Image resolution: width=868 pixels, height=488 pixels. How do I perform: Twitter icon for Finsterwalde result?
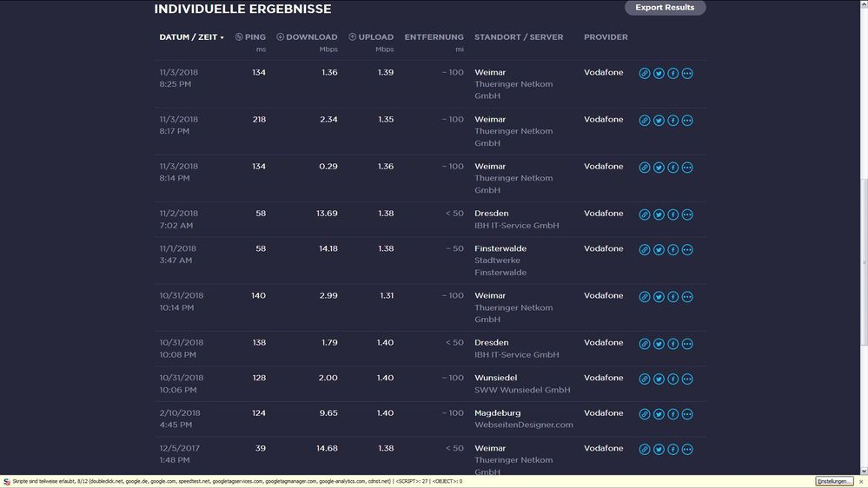[659, 249]
